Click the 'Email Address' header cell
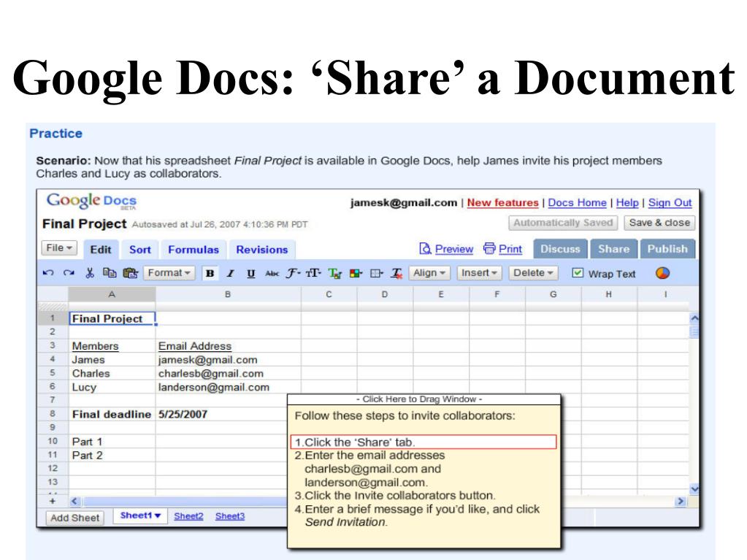The width and height of the screenshot is (747, 560). tap(229, 346)
